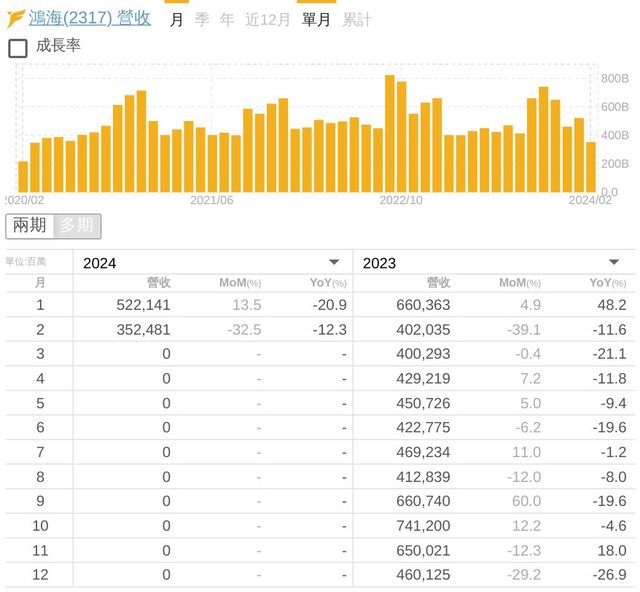The height and width of the screenshot is (592, 640).
Task: Open the 2024 year dropdown
Action: (212, 263)
